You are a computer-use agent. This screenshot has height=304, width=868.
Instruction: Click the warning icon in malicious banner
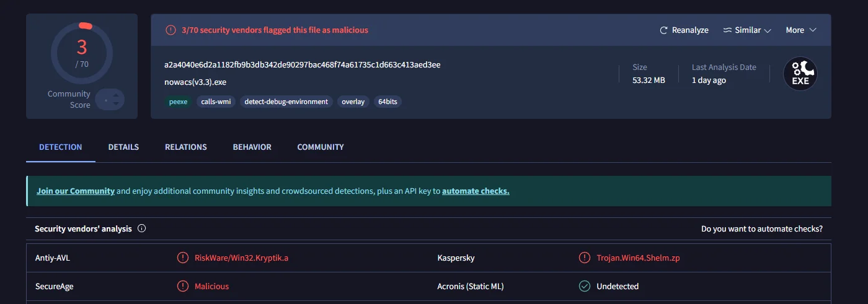click(x=170, y=30)
